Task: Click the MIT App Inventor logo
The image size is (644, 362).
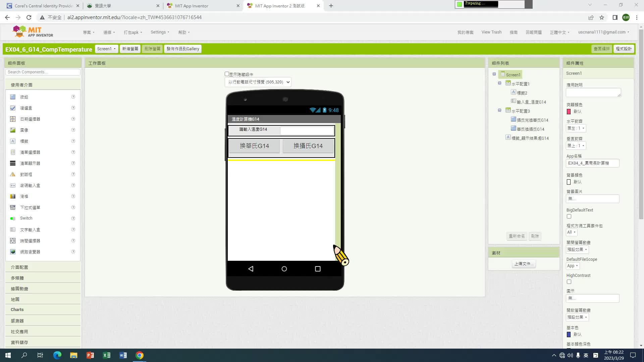Action: (x=33, y=32)
